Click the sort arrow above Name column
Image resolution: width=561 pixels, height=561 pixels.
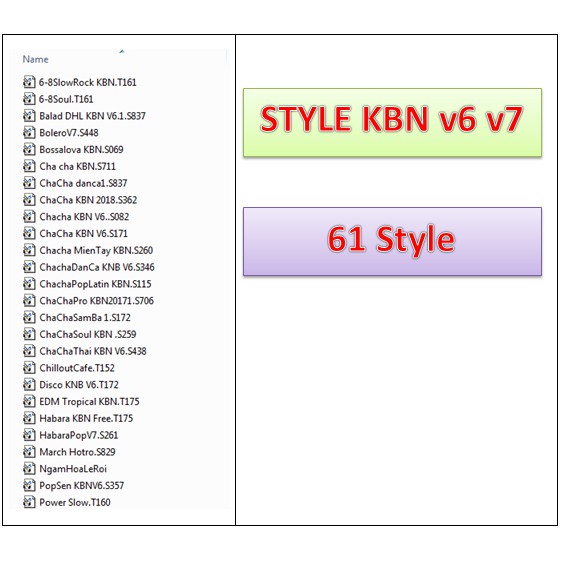click(x=122, y=52)
